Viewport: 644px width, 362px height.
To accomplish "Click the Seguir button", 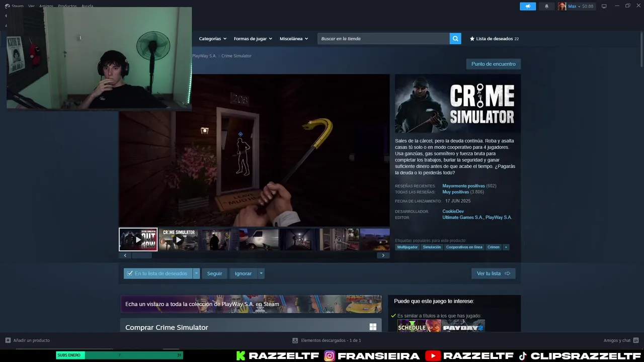I will [x=214, y=274].
